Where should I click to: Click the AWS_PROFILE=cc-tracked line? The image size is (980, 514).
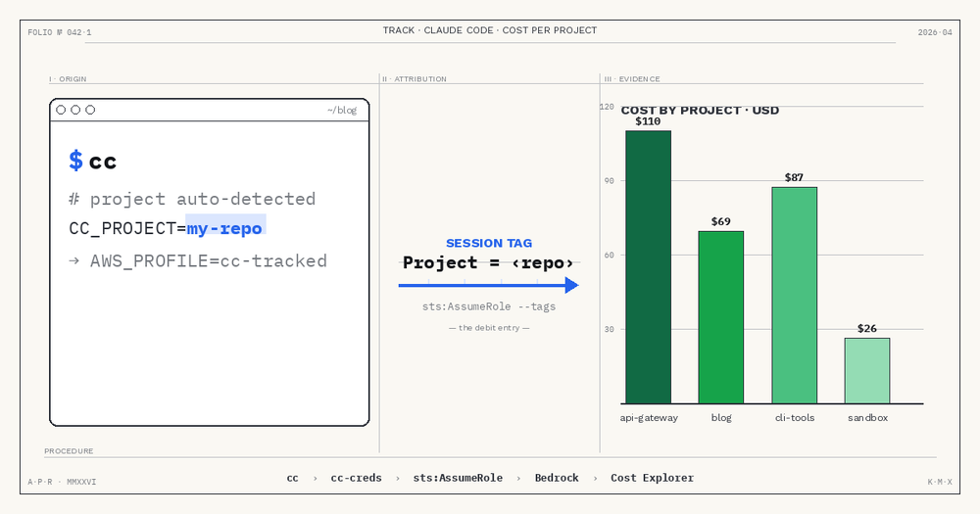198,260
